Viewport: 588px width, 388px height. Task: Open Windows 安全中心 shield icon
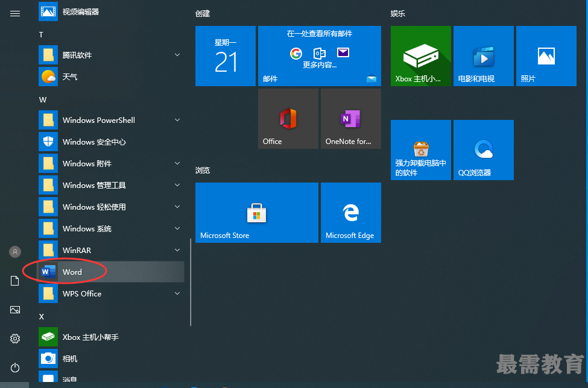click(x=48, y=142)
